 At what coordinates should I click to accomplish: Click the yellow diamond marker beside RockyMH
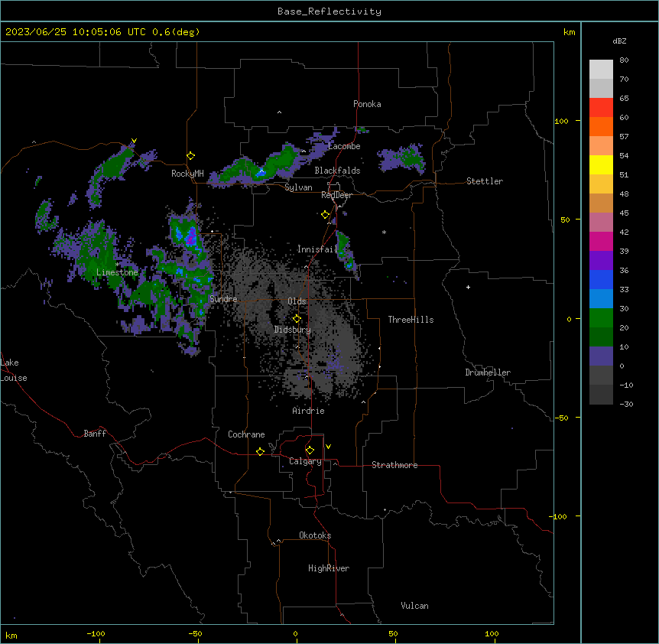pyautogui.click(x=190, y=156)
